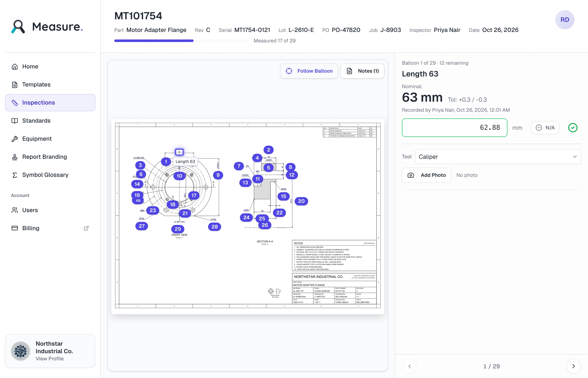Select balloon 20 on the drawing
The width and height of the screenshot is (588, 378).
(301, 201)
